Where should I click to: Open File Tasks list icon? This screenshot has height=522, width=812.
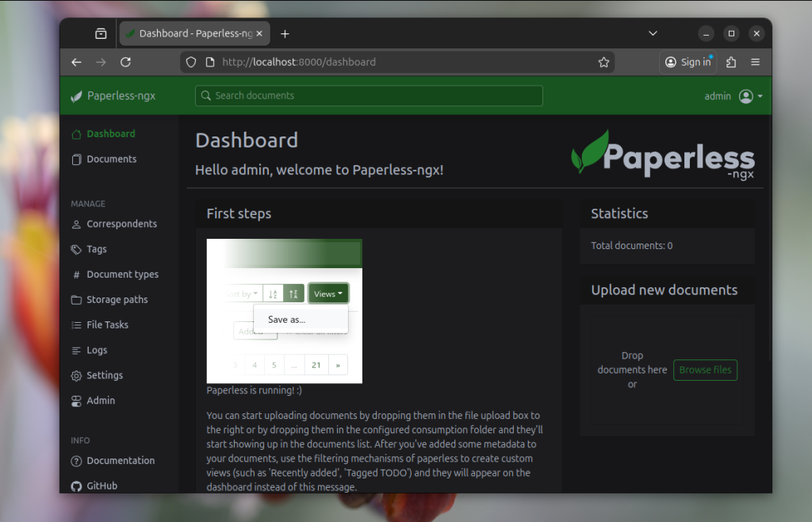click(77, 325)
